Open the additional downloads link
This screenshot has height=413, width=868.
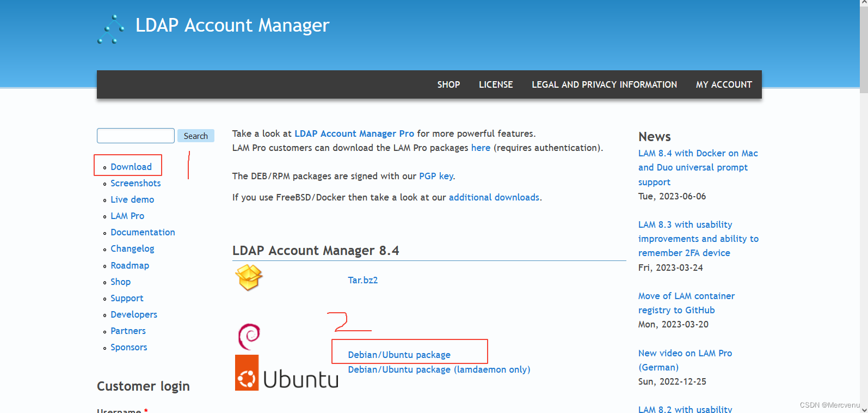tap(494, 197)
